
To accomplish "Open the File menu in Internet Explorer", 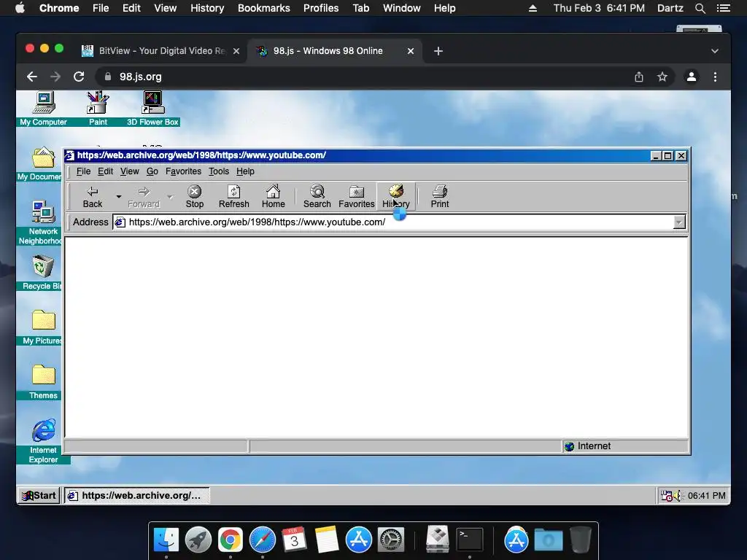I will point(83,171).
